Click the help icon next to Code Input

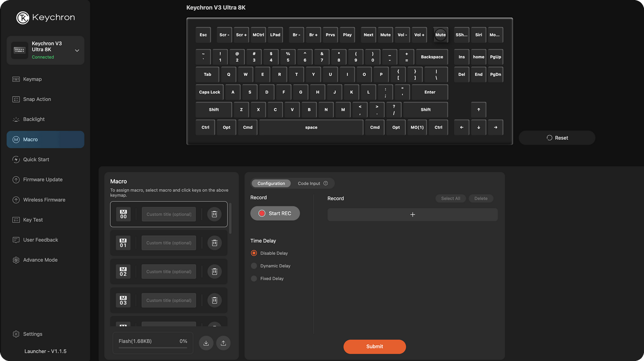[325, 184]
